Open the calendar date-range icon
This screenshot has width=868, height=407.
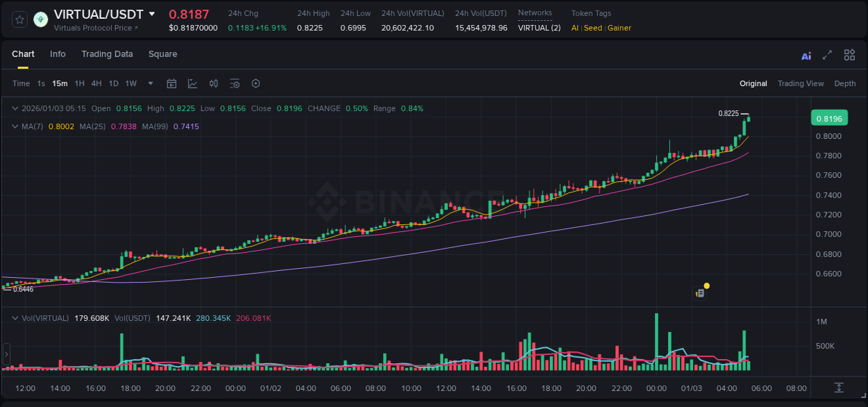(172, 83)
